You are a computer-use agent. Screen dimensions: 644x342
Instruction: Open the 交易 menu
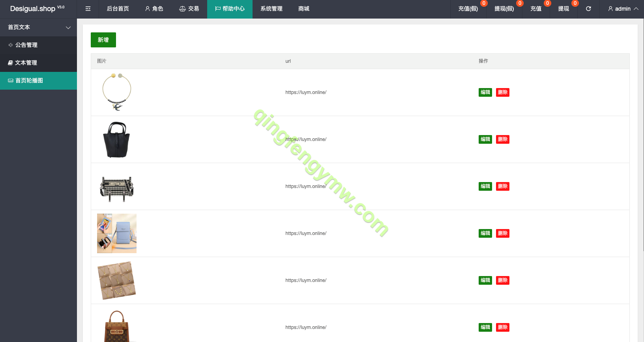pos(189,9)
